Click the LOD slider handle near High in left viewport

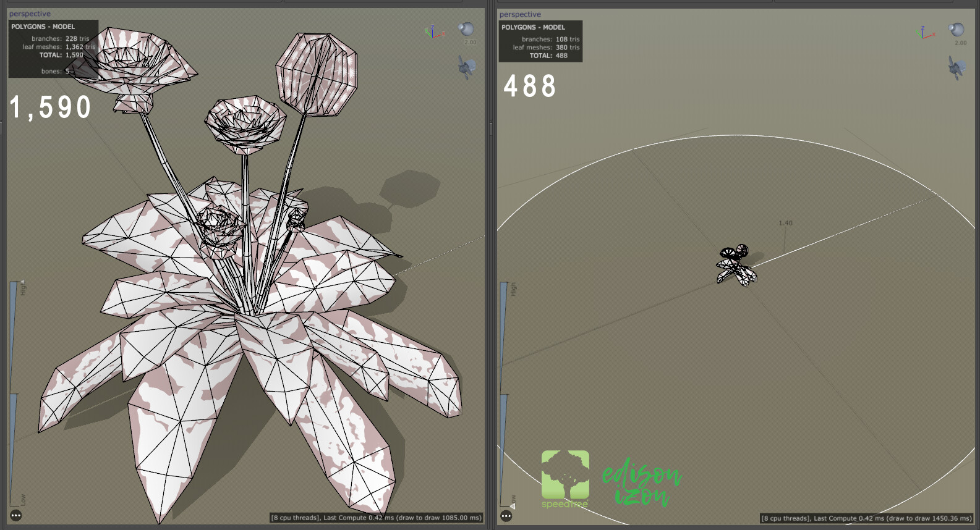pos(23,282)
